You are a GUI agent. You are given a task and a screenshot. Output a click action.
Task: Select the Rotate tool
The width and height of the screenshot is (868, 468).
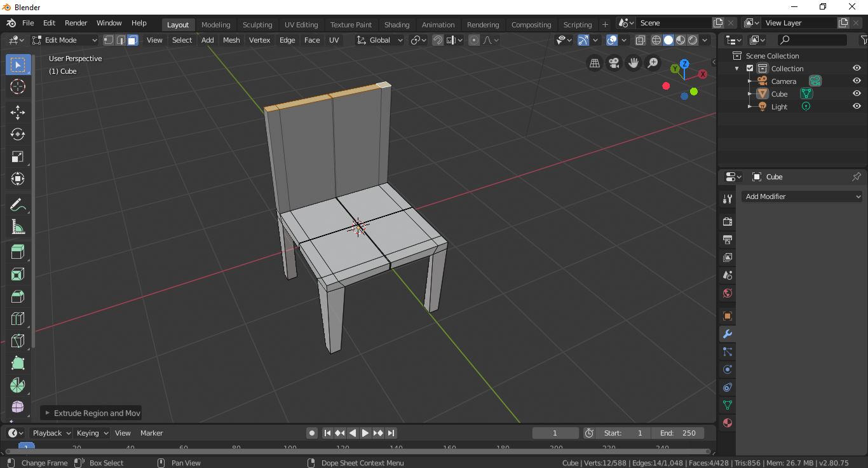coord(17,134)
